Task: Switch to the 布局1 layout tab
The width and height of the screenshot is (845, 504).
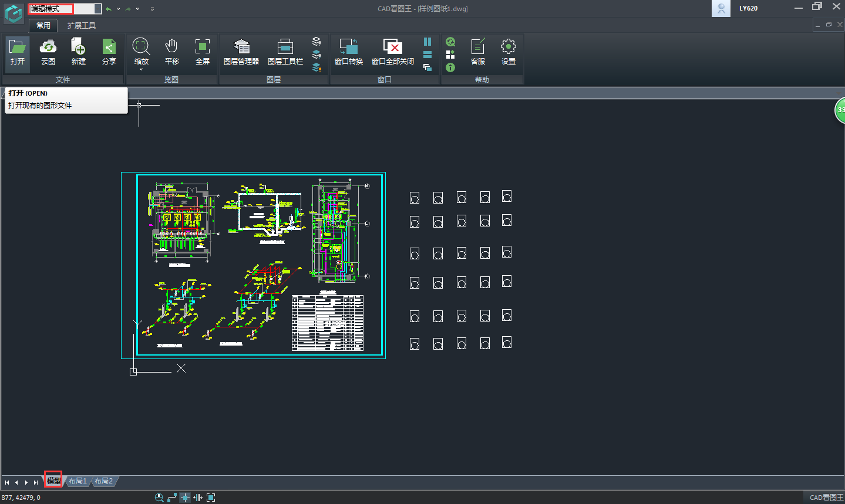Action: (78, 481)
